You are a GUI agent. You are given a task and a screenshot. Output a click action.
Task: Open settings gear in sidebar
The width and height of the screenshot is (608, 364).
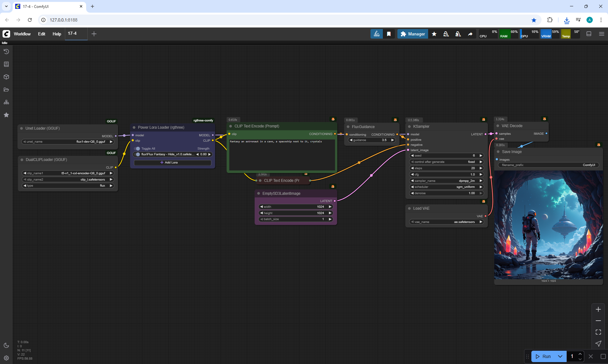pyautogui.click(x=6, y=358)
